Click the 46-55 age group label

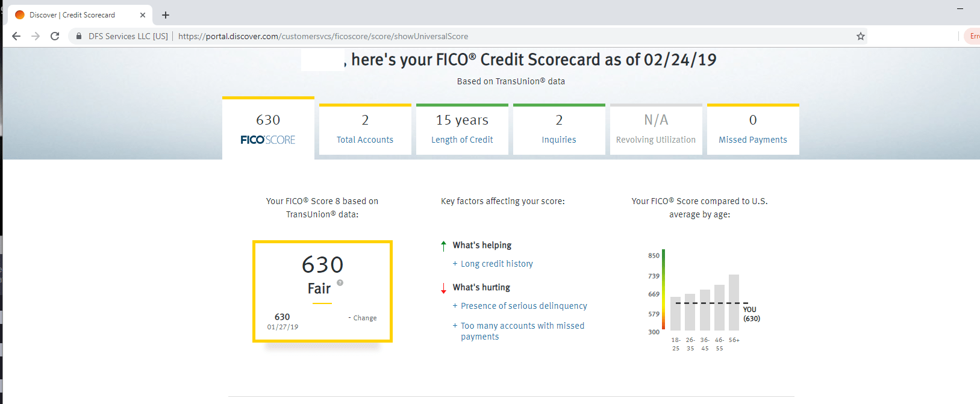(x=719, y=344)
